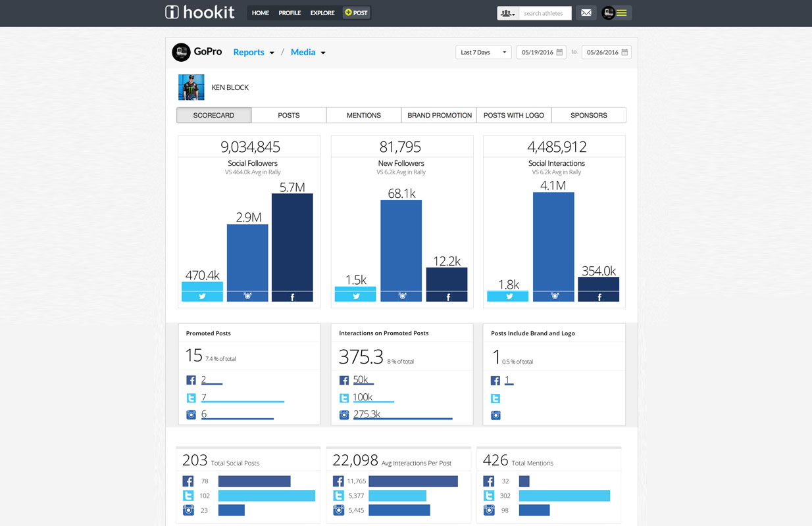This screenshot has height=526, width=812.
Task: Open the 275.3k Instagram interactions link
Action: tap(367, 414)
